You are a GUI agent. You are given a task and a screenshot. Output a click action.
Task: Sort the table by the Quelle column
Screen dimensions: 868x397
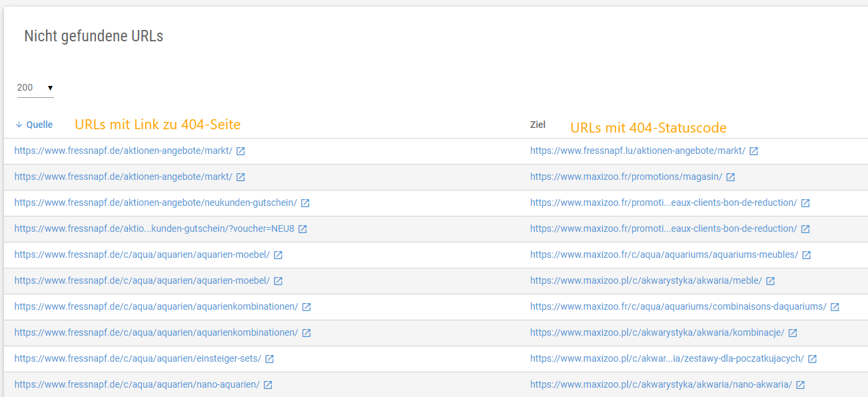34,125
